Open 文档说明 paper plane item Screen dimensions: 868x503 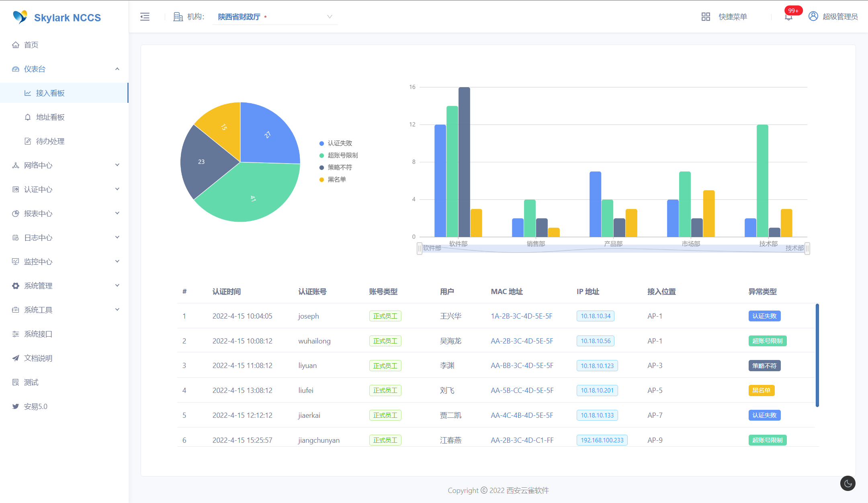(x=16, y=358)
